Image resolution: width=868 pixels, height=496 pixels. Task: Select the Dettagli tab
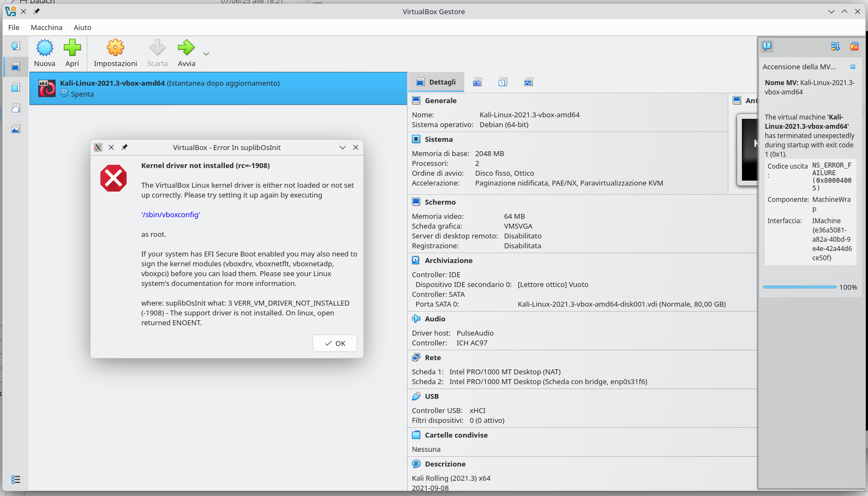(436, 82)
